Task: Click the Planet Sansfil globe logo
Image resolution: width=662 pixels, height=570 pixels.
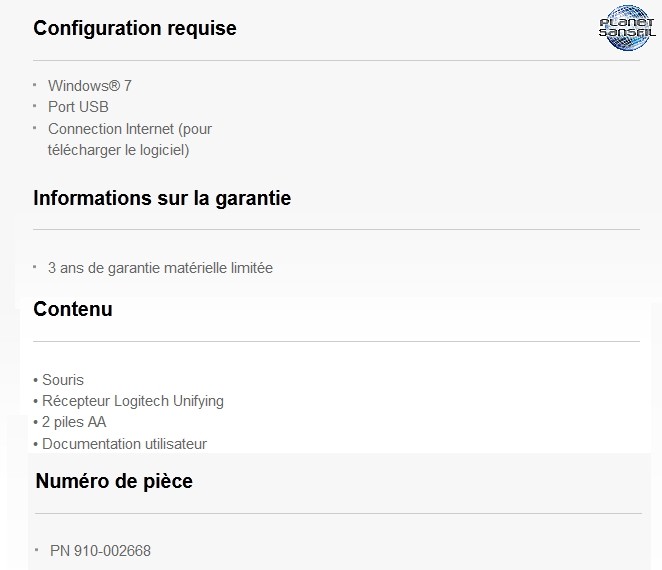Action: pyautogui.click(x=627, y=28)
